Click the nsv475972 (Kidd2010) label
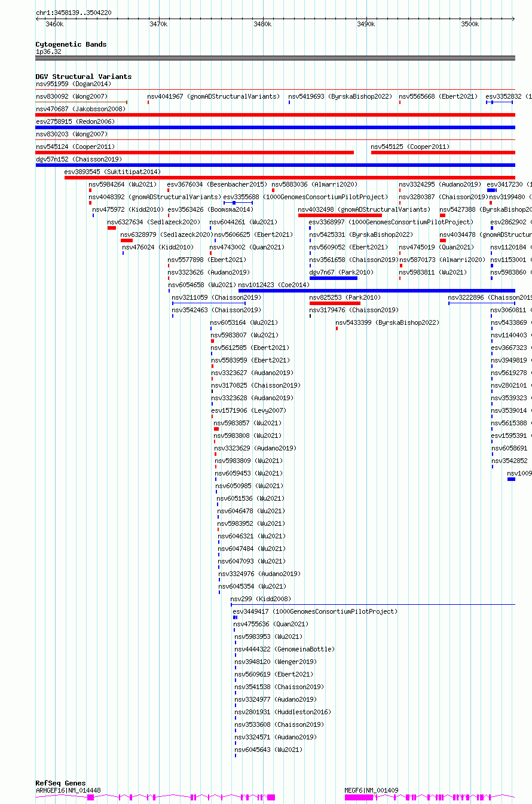532x804 pixels. coord(128,209)
